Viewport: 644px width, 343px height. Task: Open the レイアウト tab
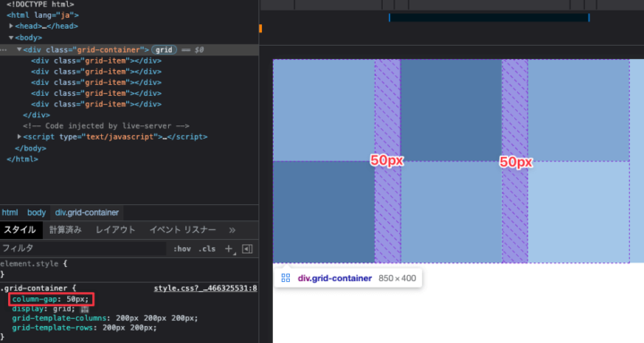tap(115, 230)
